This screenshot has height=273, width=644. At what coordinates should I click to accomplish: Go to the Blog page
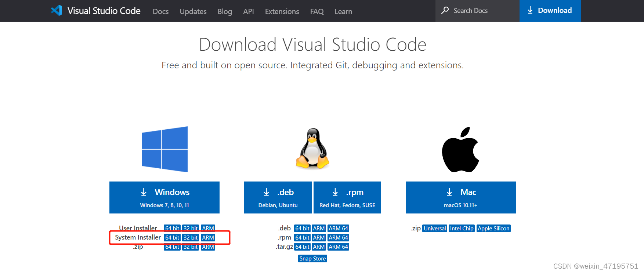point(225,11)
